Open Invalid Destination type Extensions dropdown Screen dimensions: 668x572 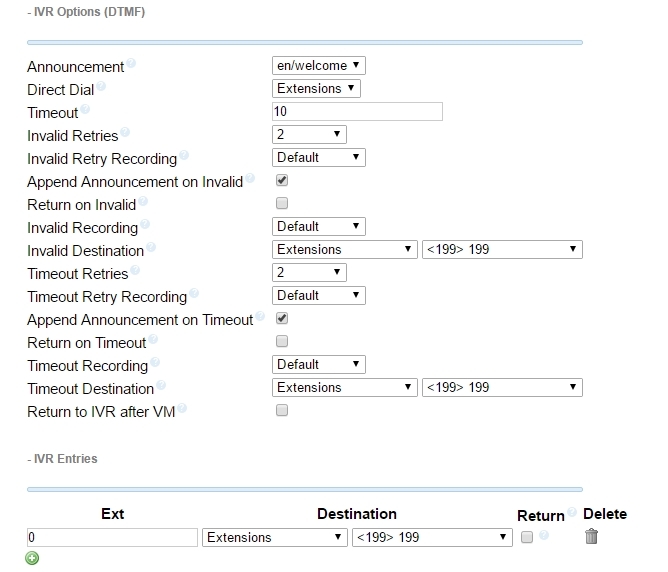(x=345, y=250)
